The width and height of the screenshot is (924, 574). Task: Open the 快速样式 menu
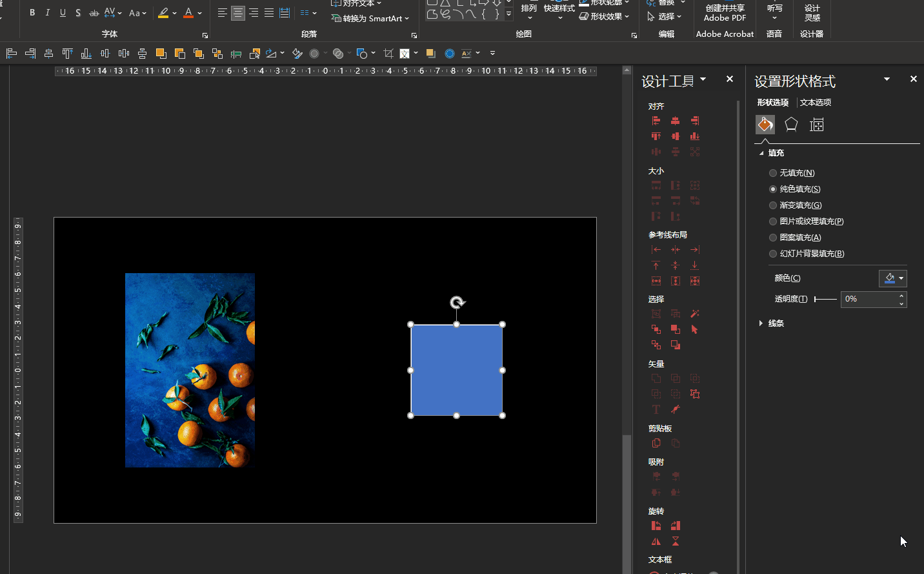559,10
